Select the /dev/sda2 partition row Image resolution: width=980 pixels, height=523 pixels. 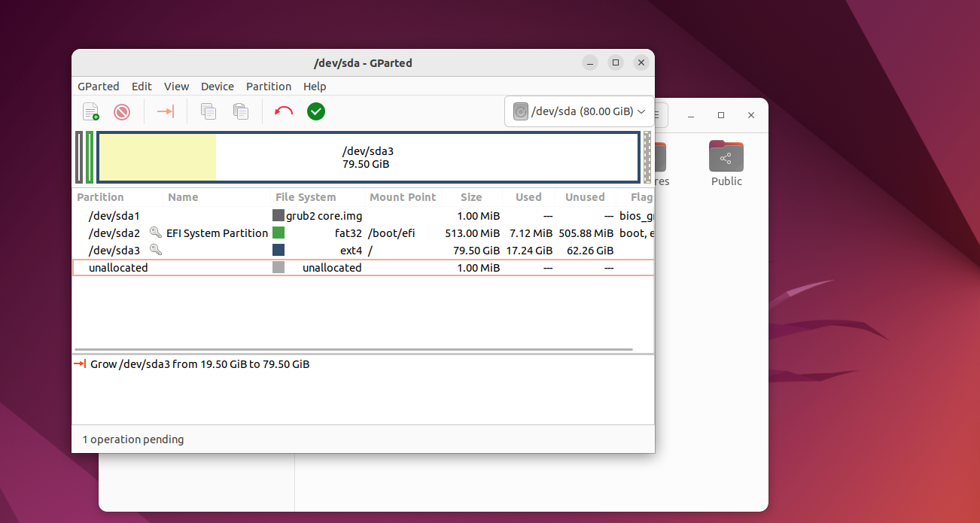click(x=363, y=233)
